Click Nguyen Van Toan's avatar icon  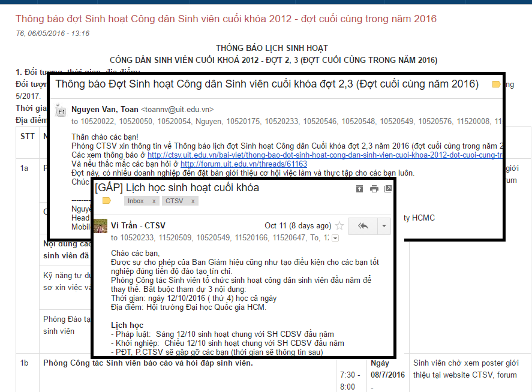click(x=60, y=111)
